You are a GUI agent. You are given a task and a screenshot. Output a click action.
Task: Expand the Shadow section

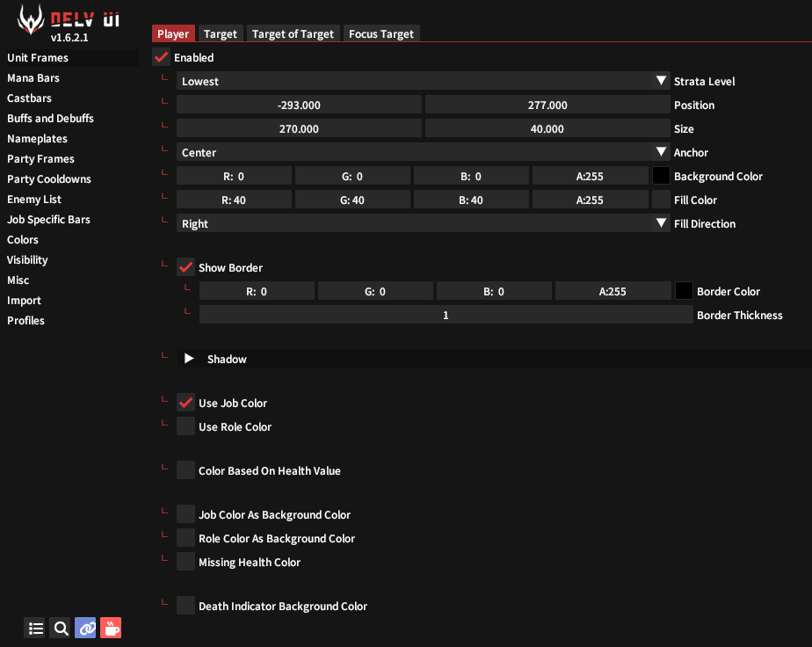[x=189, y=359]
